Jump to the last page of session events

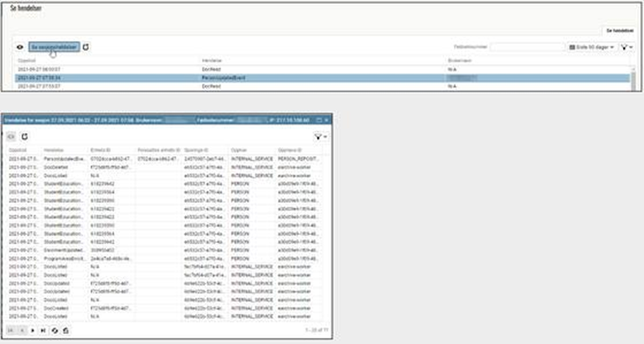point(43,331)
